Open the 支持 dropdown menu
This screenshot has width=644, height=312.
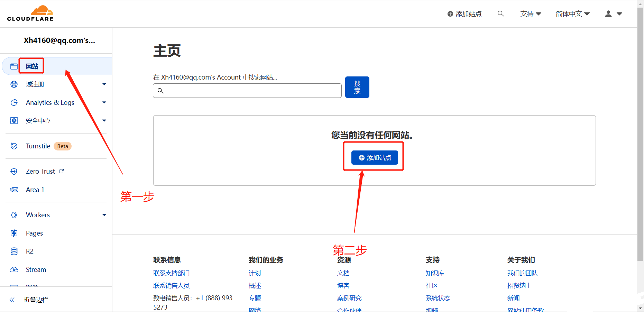click(531, 14)
